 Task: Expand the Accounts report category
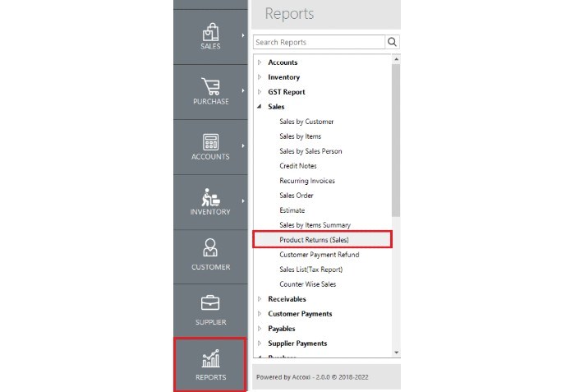[260, 62]
